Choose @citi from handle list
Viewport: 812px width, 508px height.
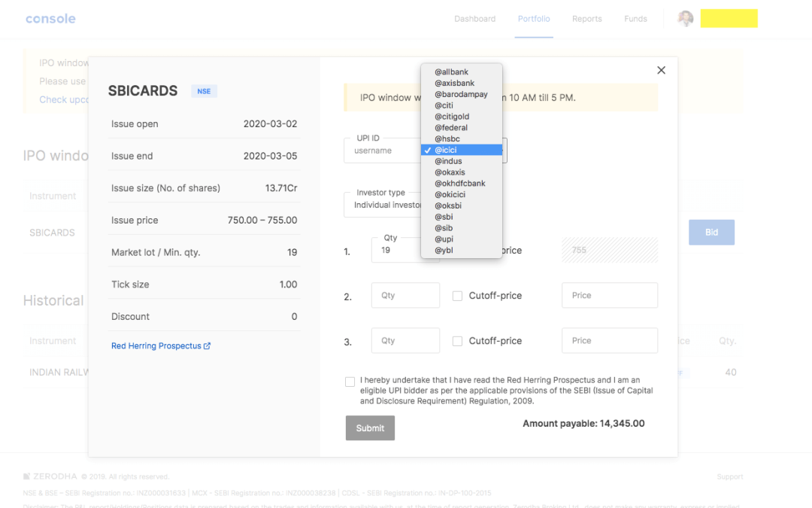point(462,105)
